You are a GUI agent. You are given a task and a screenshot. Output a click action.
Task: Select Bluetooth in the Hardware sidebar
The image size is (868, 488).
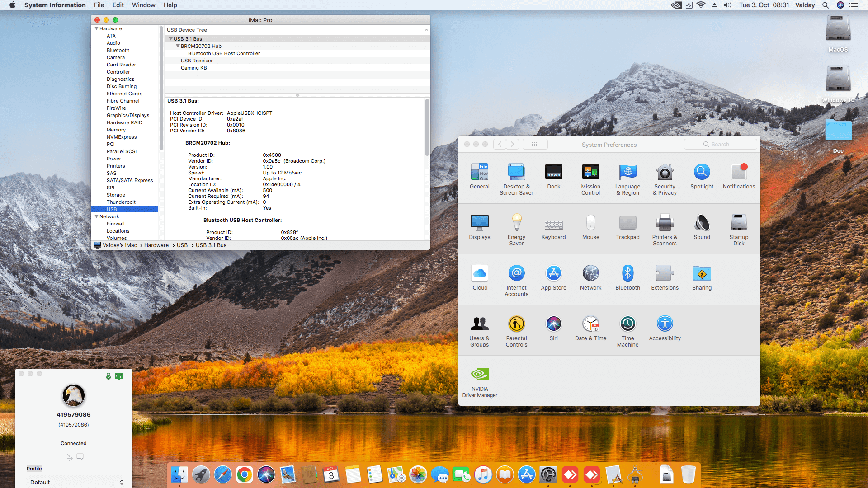click(118, 50)
